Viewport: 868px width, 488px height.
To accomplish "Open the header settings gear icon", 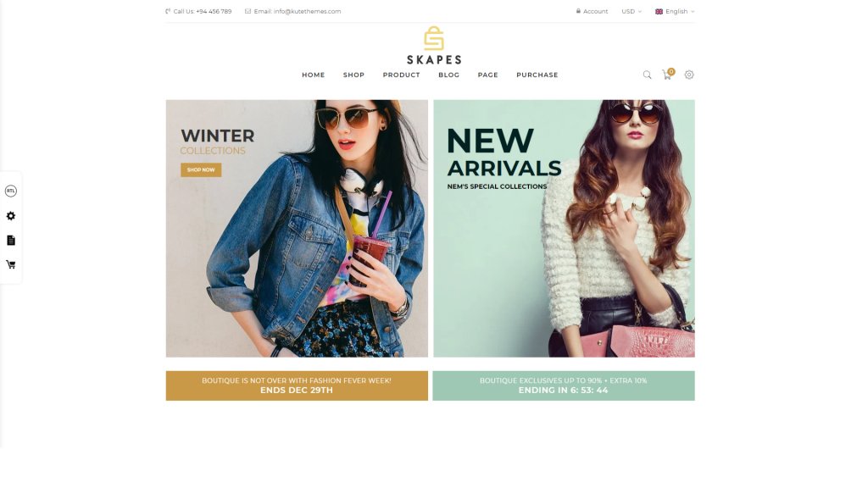I will click(x=688, y=75).
